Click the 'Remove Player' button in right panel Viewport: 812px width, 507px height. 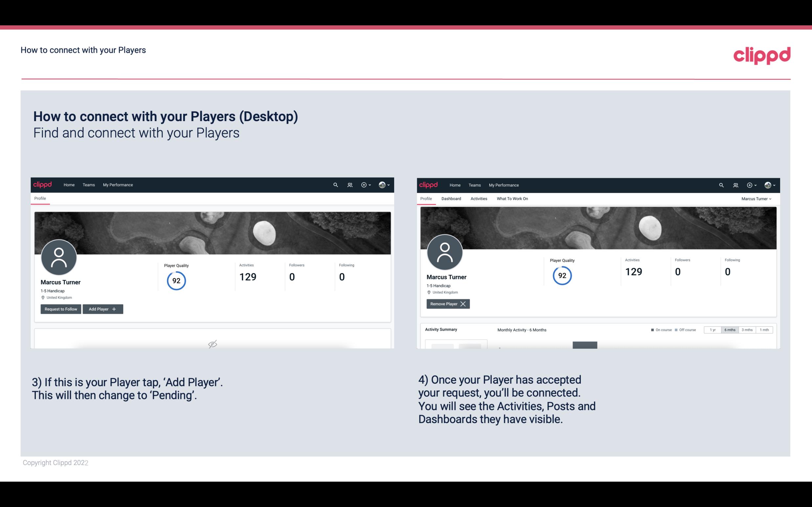tap(448, 304)
